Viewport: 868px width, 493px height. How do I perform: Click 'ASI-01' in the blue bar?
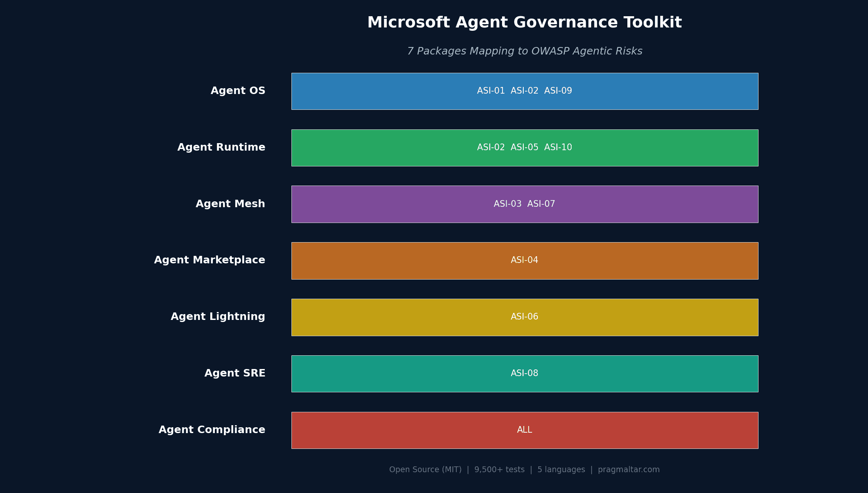coord(491,91)
